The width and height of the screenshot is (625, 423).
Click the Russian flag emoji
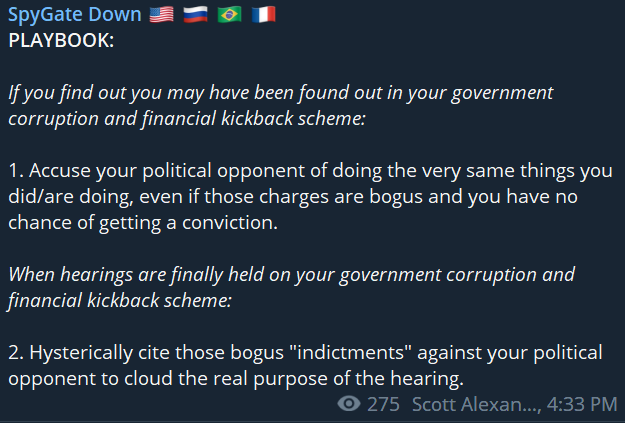point(195,15)
